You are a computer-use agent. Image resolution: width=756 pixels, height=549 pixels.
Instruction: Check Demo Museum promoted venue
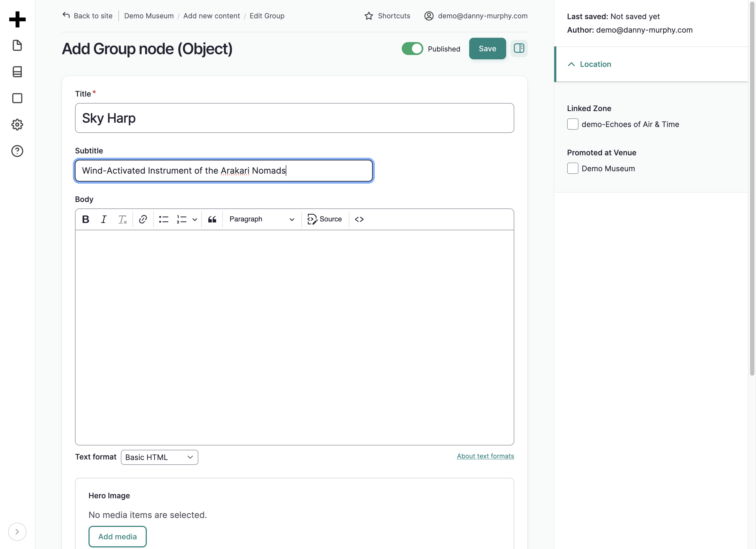point(573,168)
